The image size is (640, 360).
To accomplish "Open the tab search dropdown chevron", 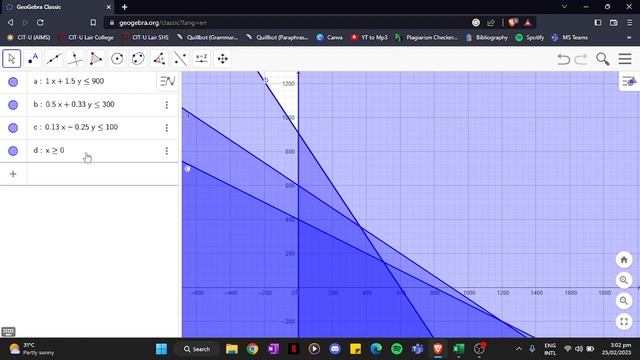I will 564,7.
